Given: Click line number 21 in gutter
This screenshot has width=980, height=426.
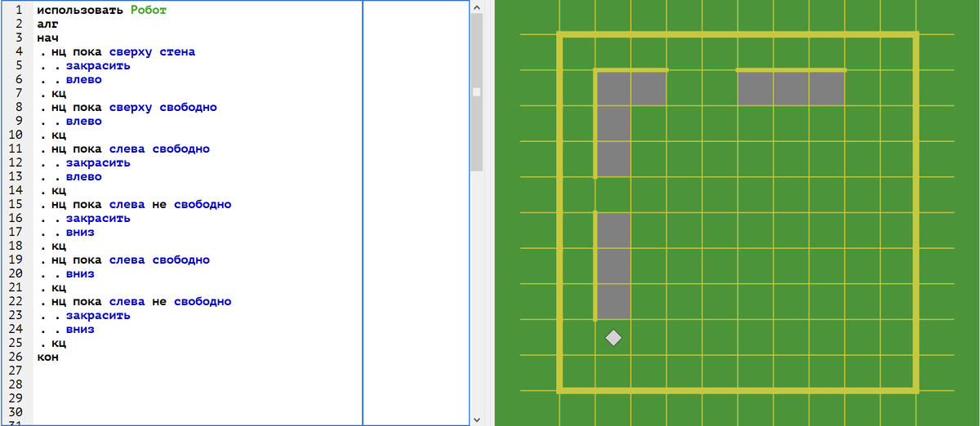Looking at the screenshot, I should coord(16,287).
